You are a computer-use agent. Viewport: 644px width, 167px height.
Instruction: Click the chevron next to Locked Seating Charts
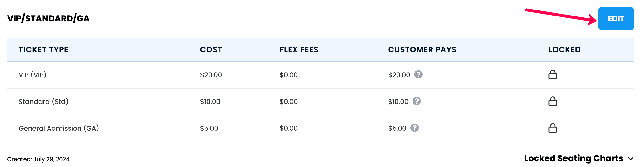coord(631,158)
